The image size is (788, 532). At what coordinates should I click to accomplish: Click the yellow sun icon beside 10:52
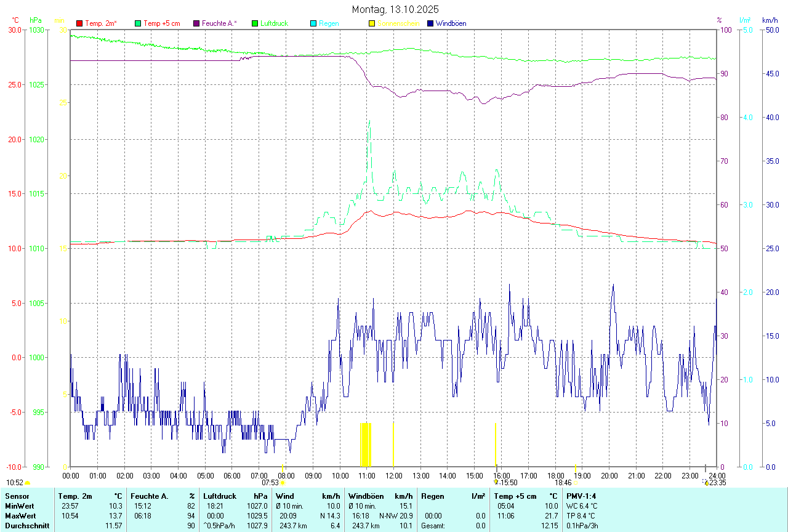point(27,483)
